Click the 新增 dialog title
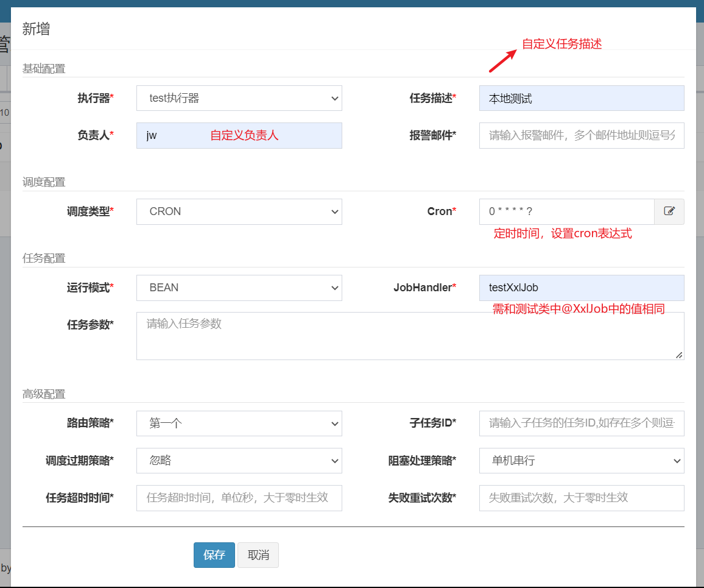Screen dimensions: 704x588 (x=36, y=29)
